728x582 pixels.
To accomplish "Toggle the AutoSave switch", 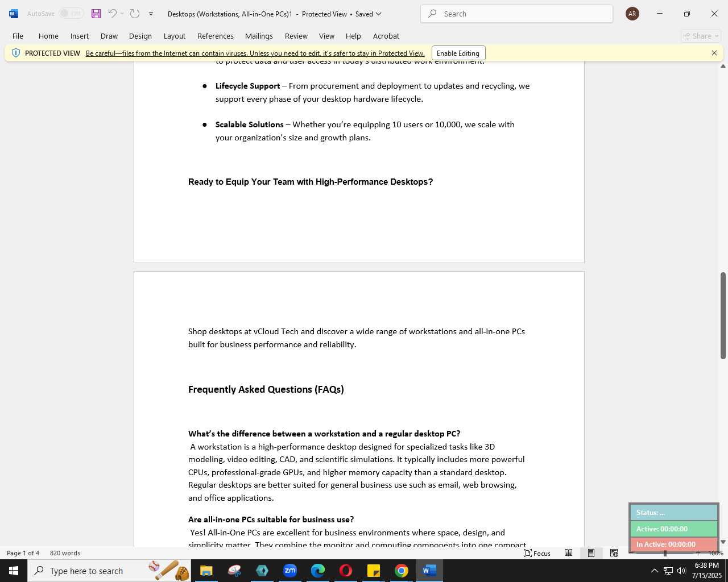I will pyautogui.click(x=72, y=14).
